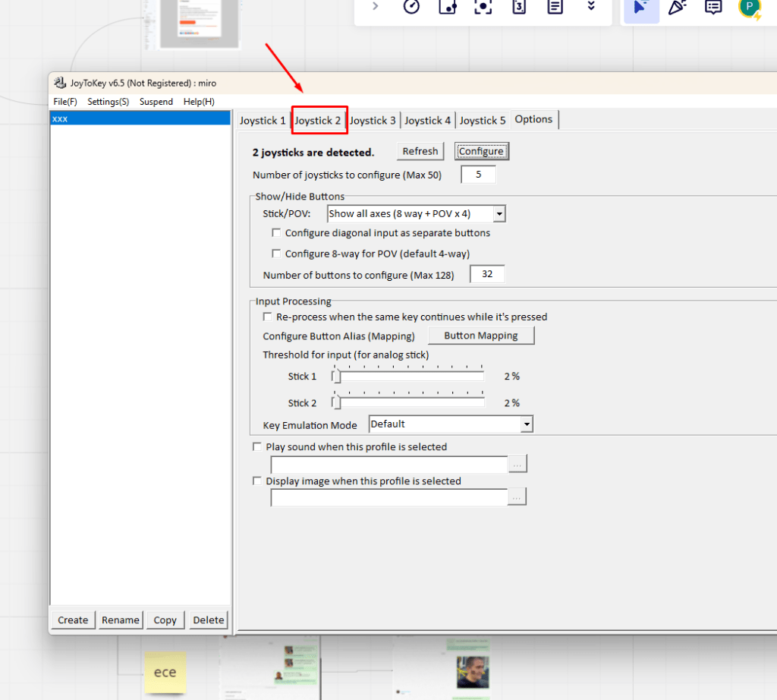Select the Options tab
This screenshot has width=777, height=700.
(533, 119)
